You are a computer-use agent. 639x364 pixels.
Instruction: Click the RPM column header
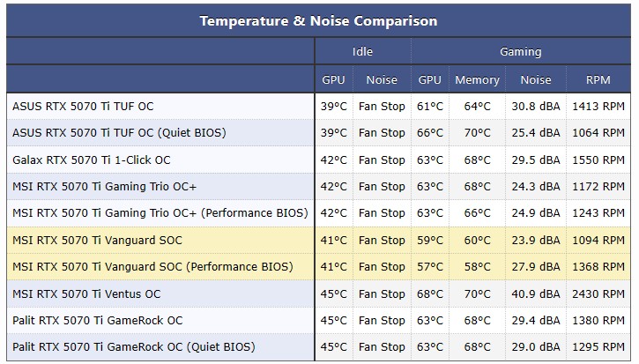click(598, 79)
